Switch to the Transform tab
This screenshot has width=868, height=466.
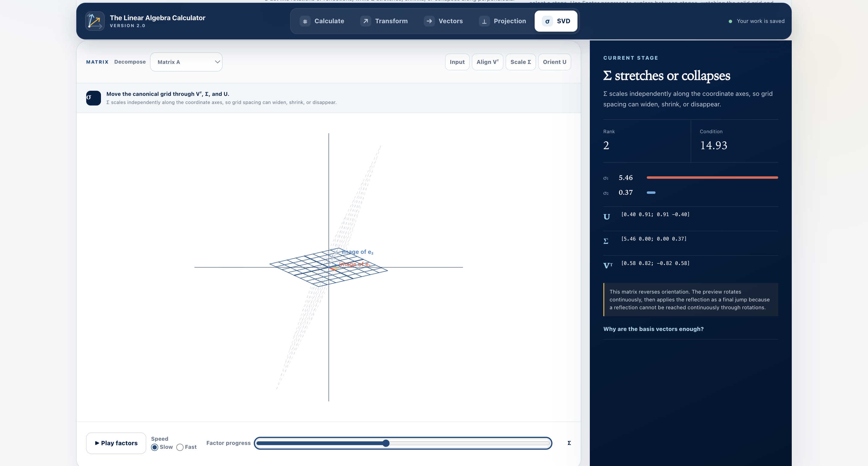point(384,21)
